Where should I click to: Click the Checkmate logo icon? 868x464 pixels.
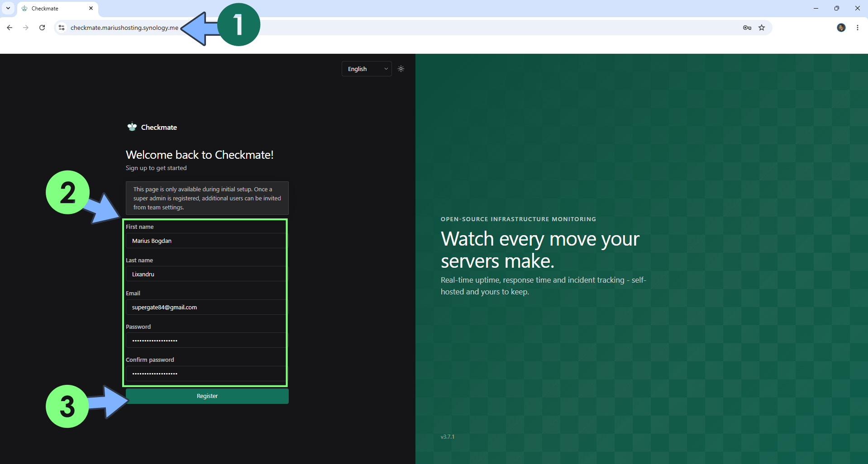point(132,127)
